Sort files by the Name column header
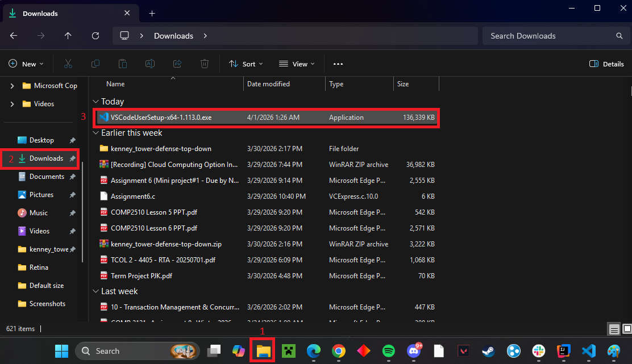 [115, 83]
